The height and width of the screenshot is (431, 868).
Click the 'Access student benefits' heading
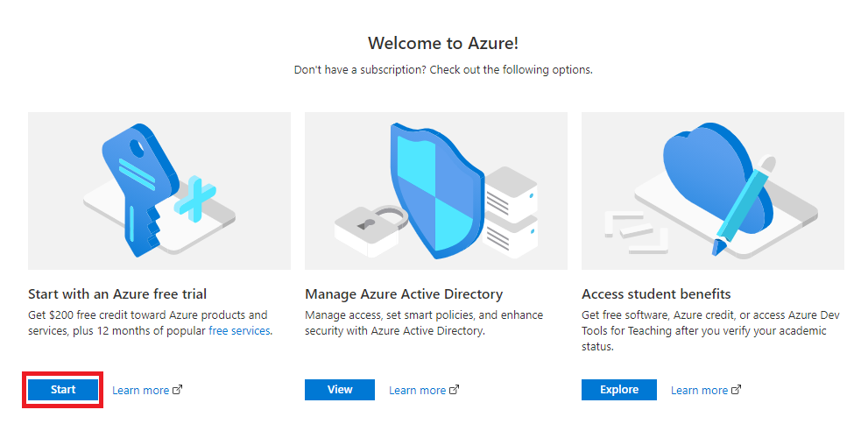pos(656,293)
